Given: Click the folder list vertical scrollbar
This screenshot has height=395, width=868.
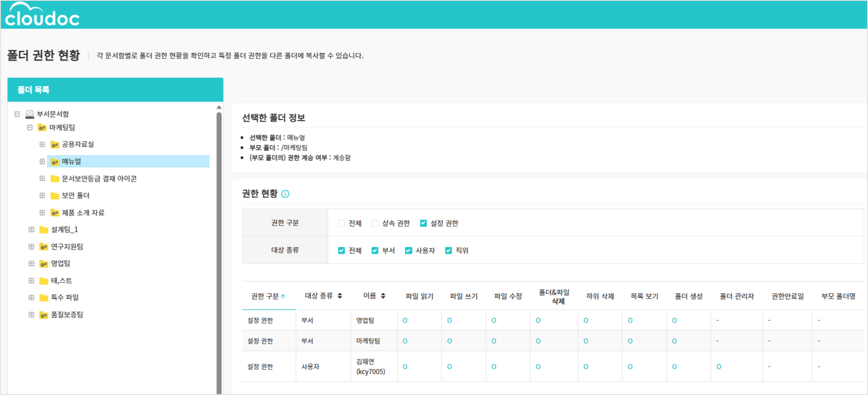Looking at the screenshot, I should click(x=219, y=251).
